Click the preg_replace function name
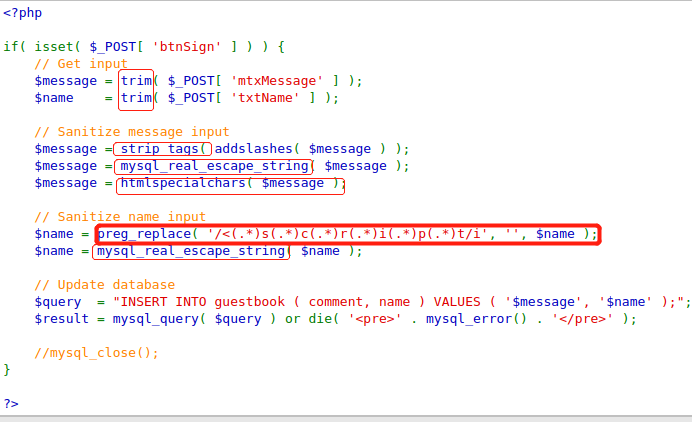The width and height of the screenshot is (692, 422). pos(144,234)
